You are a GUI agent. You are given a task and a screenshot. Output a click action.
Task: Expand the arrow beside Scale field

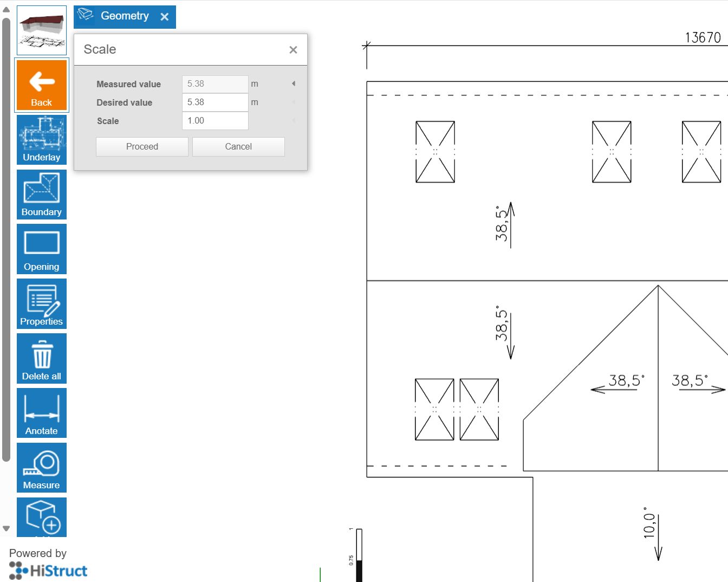294,121
